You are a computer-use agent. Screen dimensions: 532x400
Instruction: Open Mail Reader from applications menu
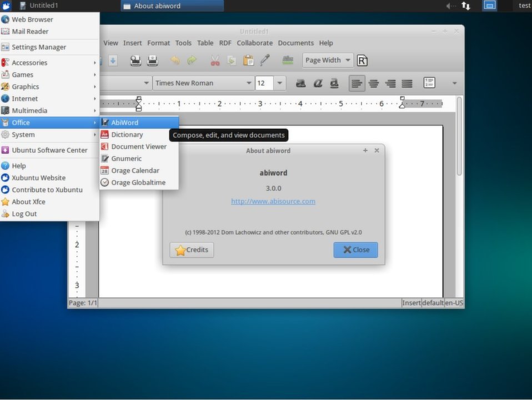(49, 32)
